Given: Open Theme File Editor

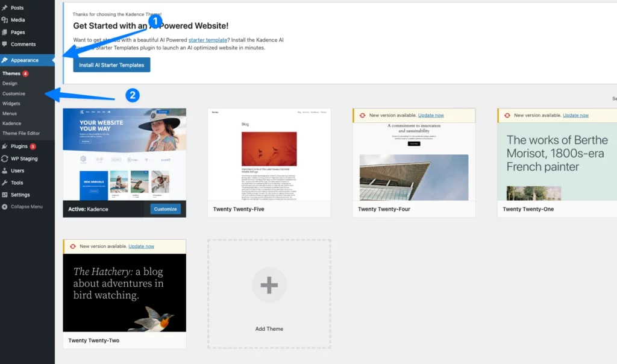Looking at the screenshot, I should 21,133.
